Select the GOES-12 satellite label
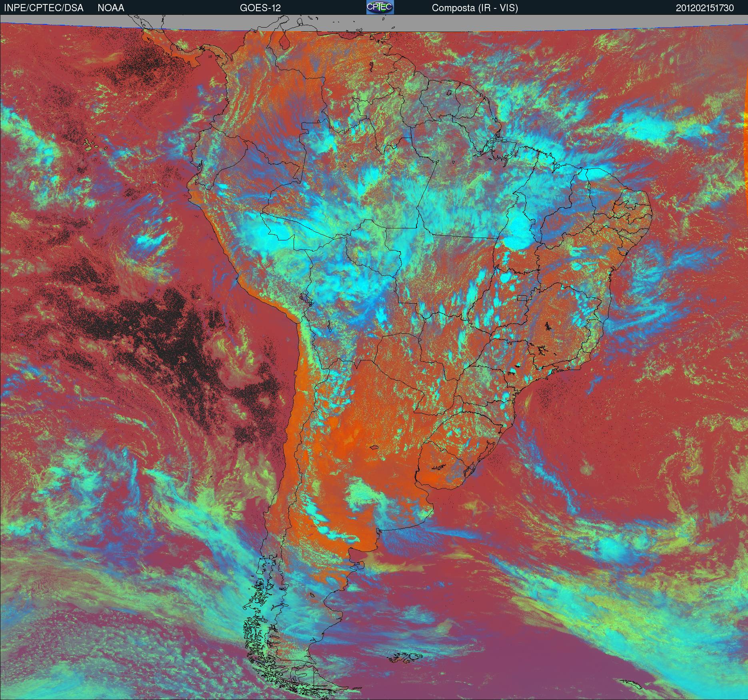The image size is (748, 700). (260, 8)
